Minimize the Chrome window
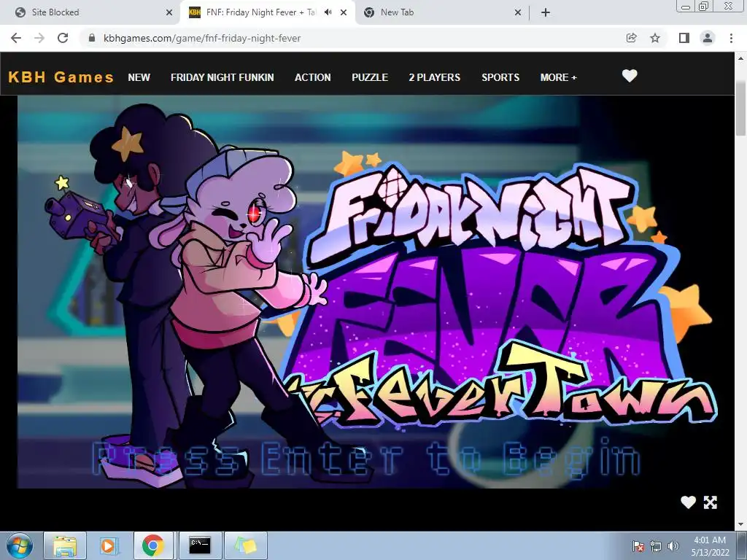 [x=686, y=6]
